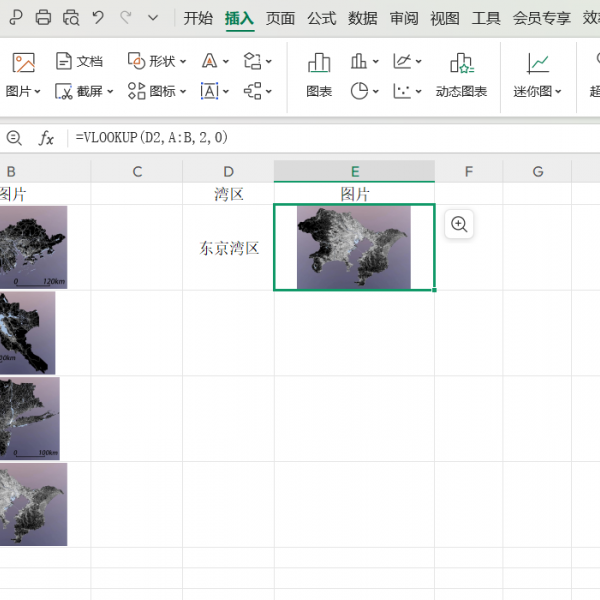
Task: Switch to the 开始 (Home) tab
Action: click(198, 18)
